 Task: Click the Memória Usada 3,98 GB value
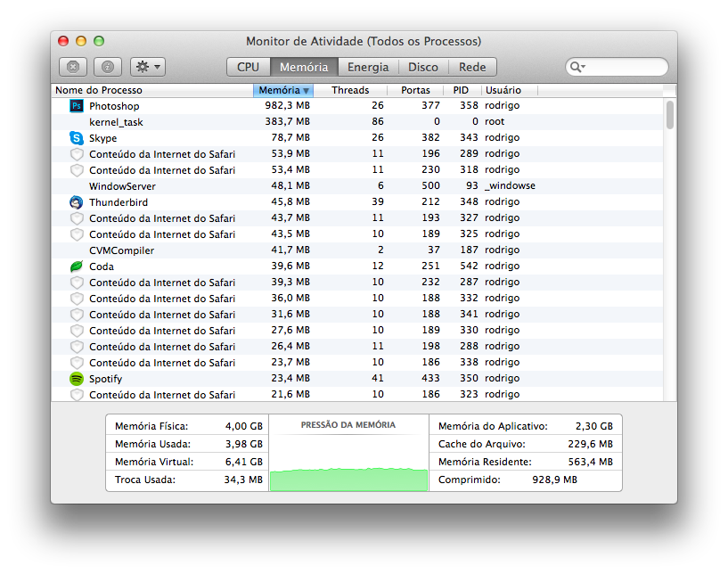pyautogui.click(x=244, y=444)
